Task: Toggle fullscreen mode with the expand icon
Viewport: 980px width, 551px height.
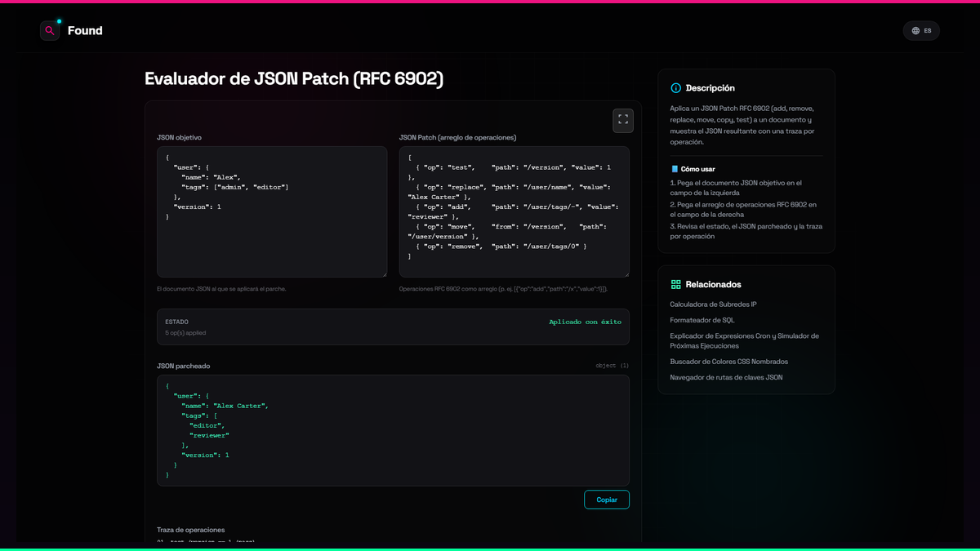Action: tap(623, 120)
